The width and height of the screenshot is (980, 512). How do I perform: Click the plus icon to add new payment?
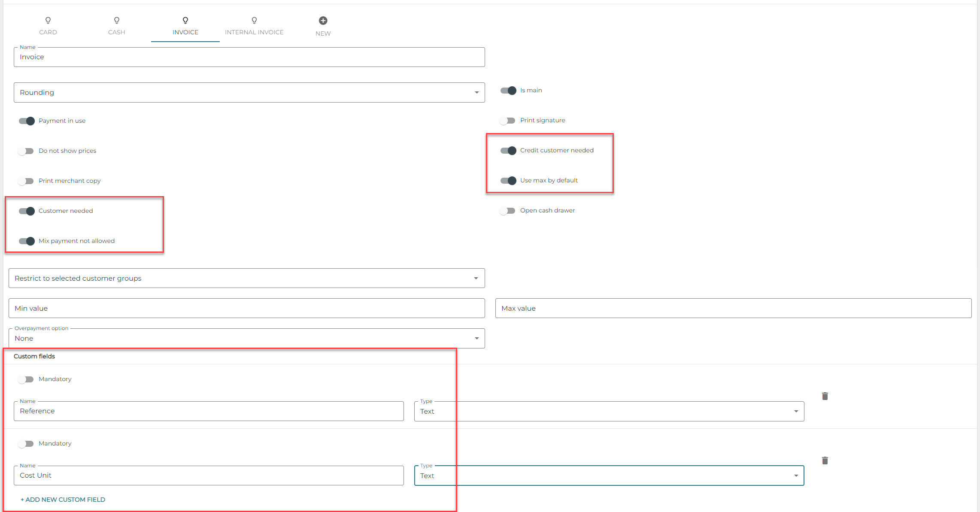point(323,21)
